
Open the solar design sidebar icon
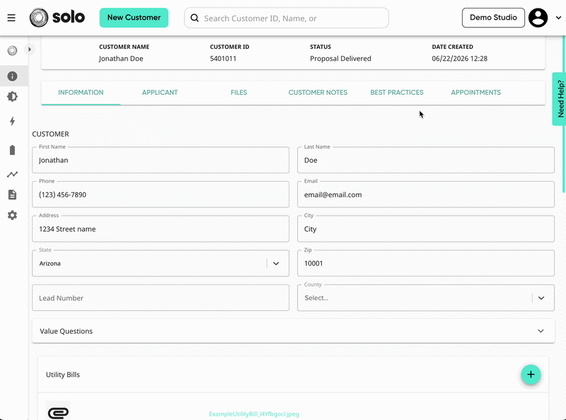(12, 97)
